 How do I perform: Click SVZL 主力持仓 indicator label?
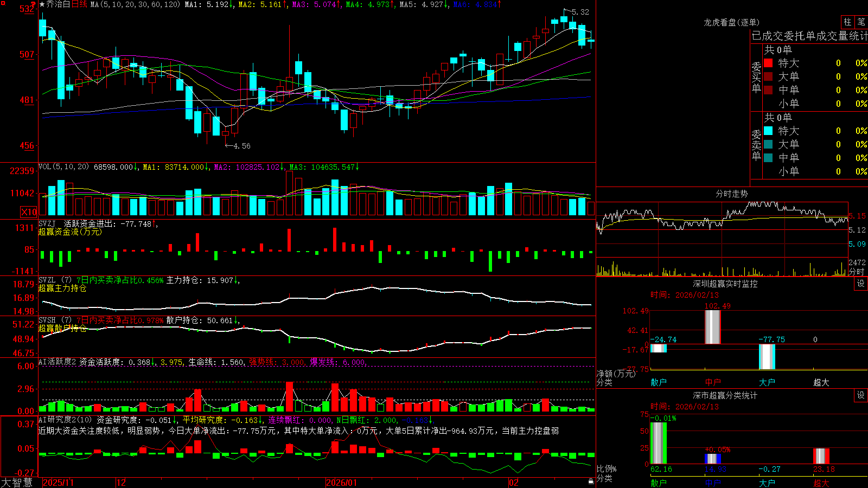(x=54, y=280)
